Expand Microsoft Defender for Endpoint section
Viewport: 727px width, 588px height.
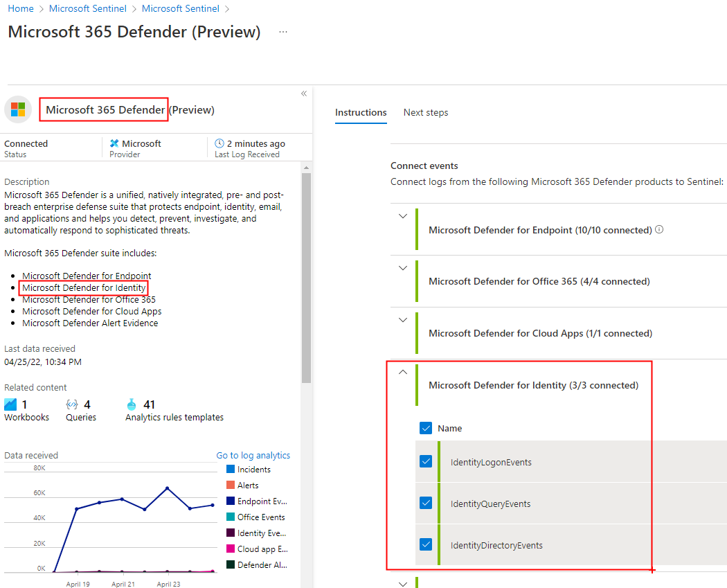tap(403, 216)
